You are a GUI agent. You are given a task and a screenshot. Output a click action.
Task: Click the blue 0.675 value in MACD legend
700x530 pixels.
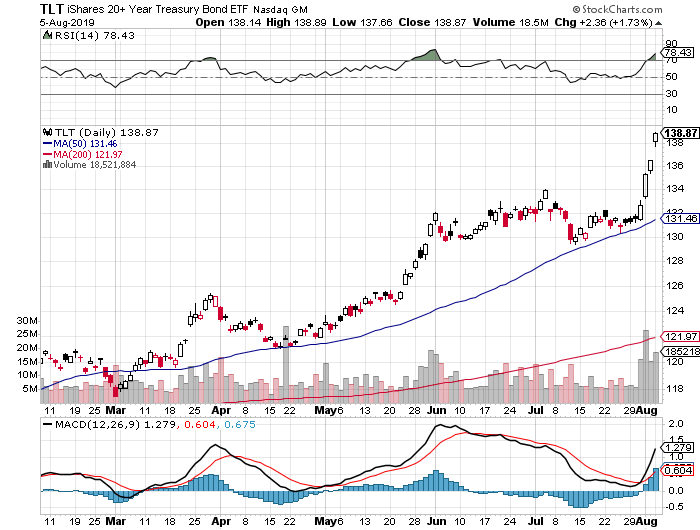point(240,424)
